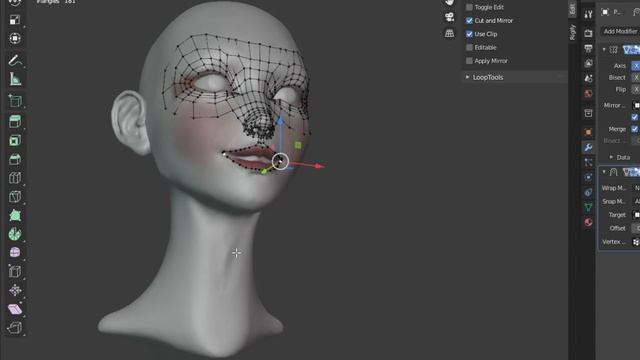Open the Object Data properties tab
This screenshot has width=640, height=360.
click(588, 207)
